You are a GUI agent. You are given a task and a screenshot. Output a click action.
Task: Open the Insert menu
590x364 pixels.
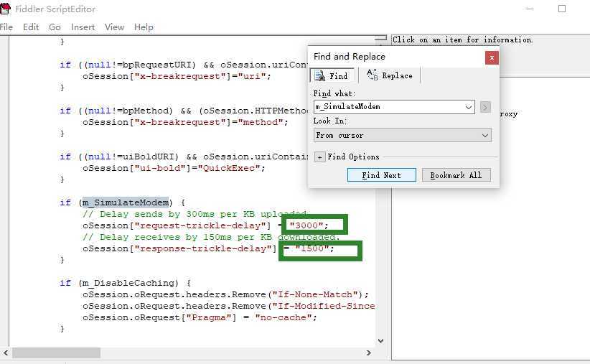(x=83, y=27)
